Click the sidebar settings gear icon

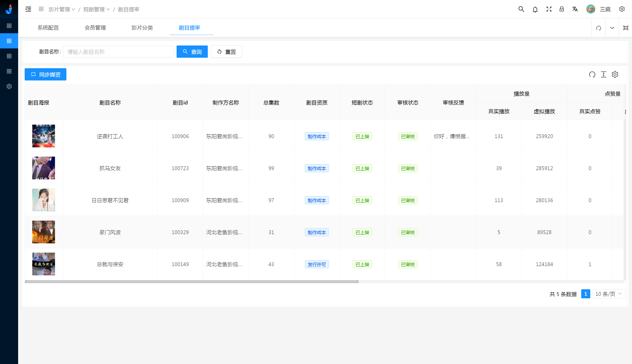[x=9, y=87]
